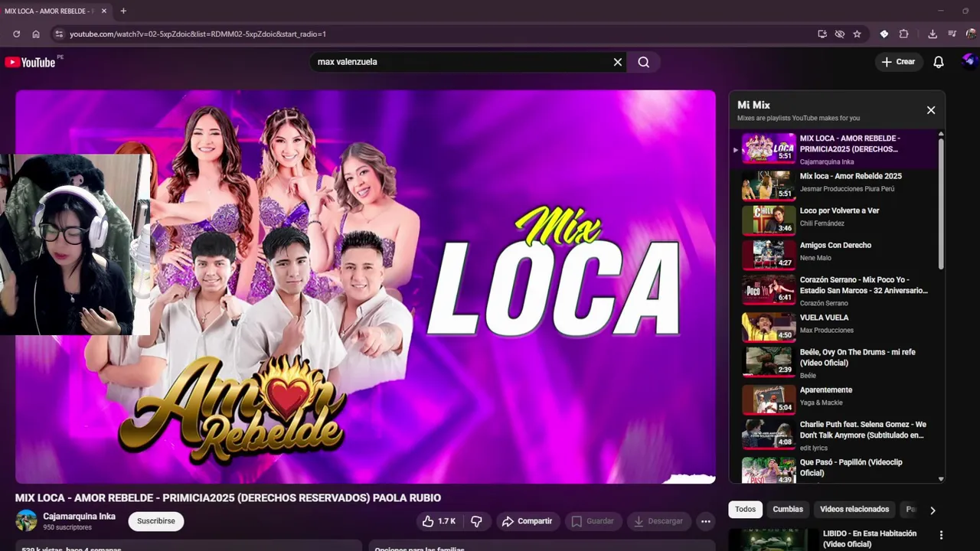Select the Todos filter chip
The image size is (980, 551).
pyautogui.click(x=745, y=510)
